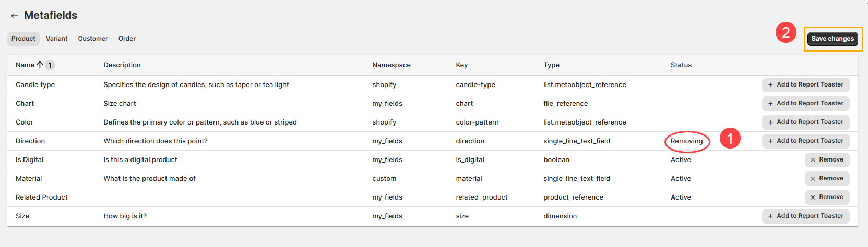Add Candle type to Report Toaster
The height and width of the screenshot is (247, 868).
coord(805,85)
